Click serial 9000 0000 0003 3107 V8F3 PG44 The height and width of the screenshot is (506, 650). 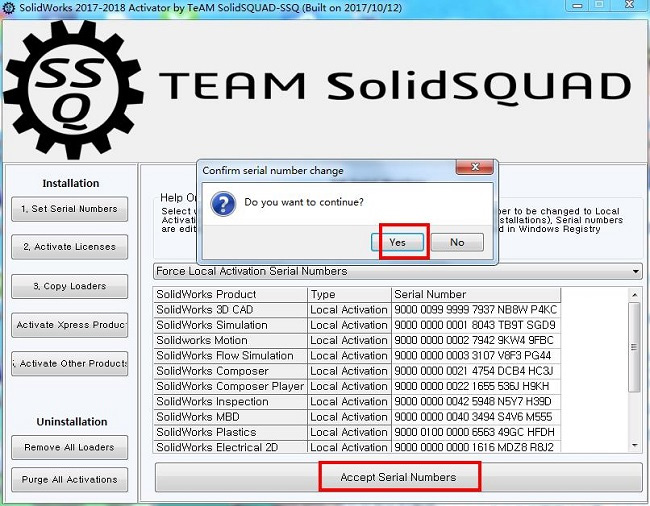pyautogui.click(x=476, y=356)
